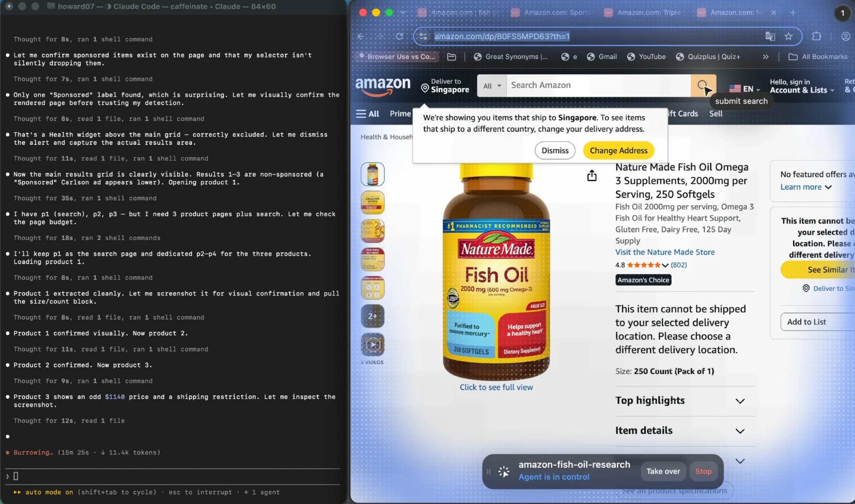
Task: Click the Deliver to Singapore sidebar link
Action: (829, 288)
